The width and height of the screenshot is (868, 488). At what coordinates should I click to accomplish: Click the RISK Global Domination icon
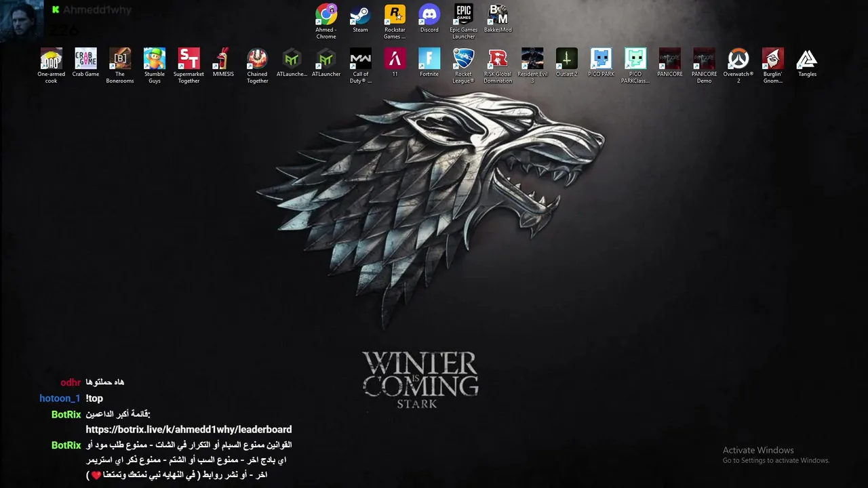click(x=498, y=66)
